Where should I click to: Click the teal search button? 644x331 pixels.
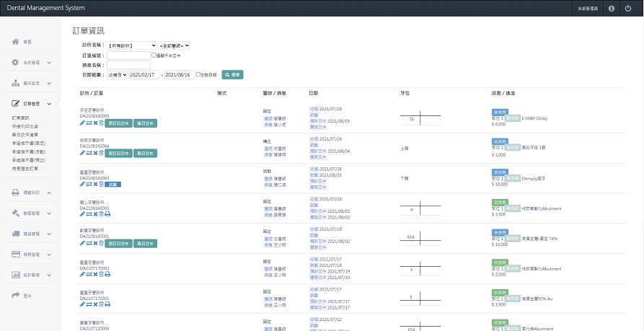tap(232, 75)
